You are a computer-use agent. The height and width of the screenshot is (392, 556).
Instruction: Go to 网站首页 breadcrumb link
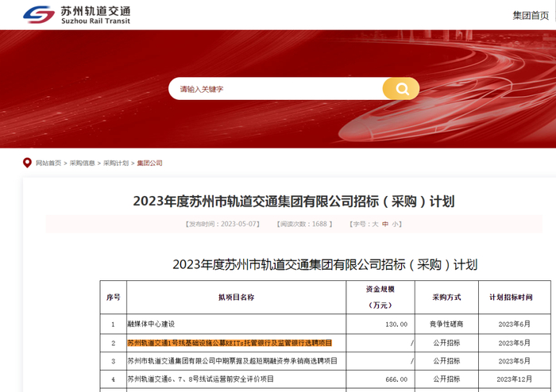[48, 163]
